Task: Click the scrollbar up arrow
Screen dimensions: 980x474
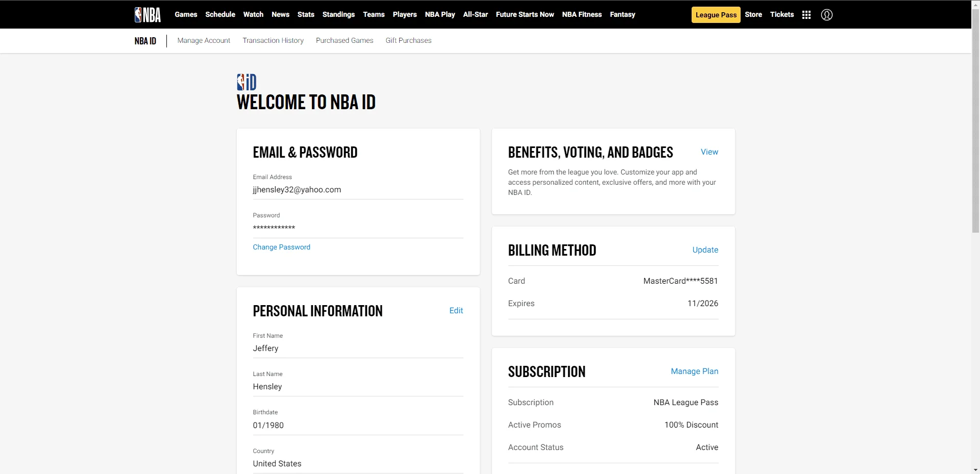Action: click(x=975, y=4)
